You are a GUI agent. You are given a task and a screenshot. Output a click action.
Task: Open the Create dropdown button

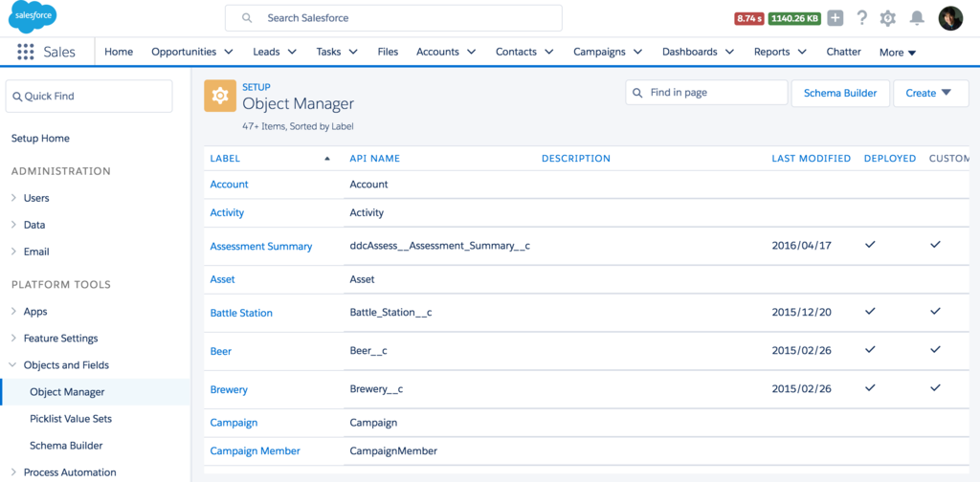(x=930, y=93)
